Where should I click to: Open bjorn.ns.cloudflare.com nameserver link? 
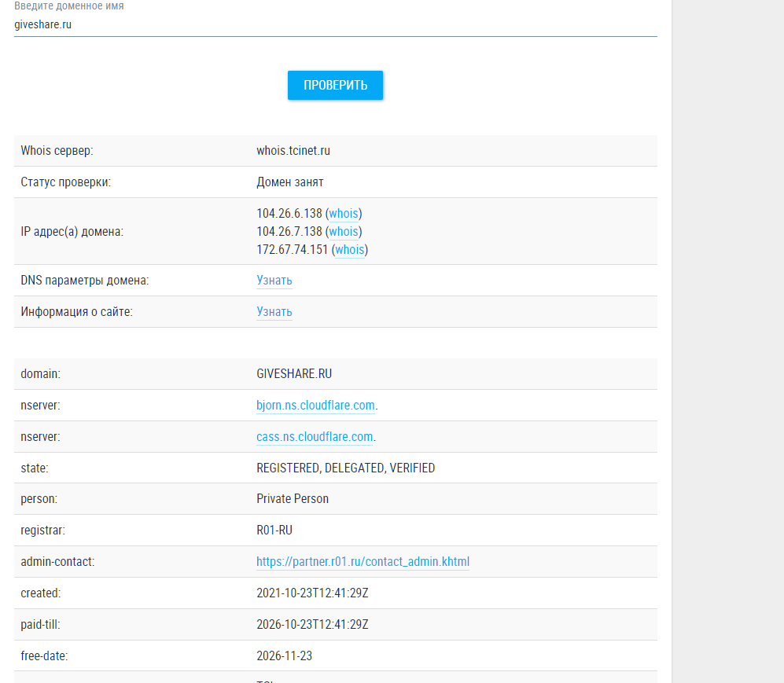[x=315, y=406]
